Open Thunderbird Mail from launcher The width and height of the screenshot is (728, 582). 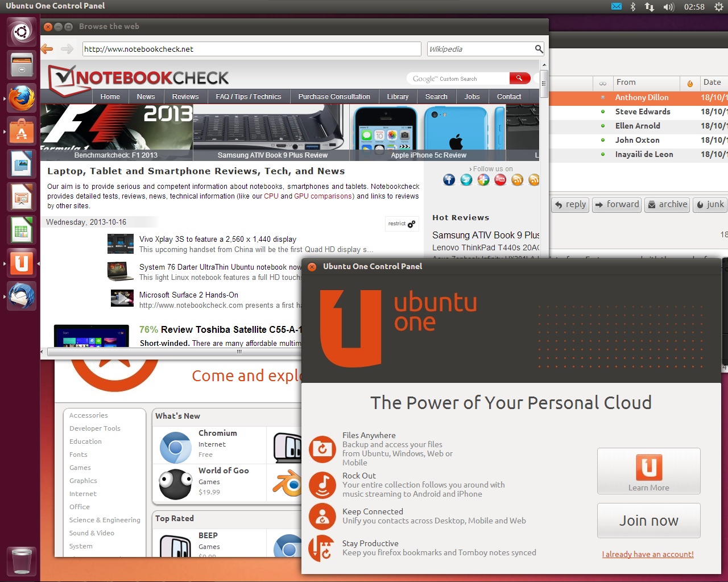(22, 296)
